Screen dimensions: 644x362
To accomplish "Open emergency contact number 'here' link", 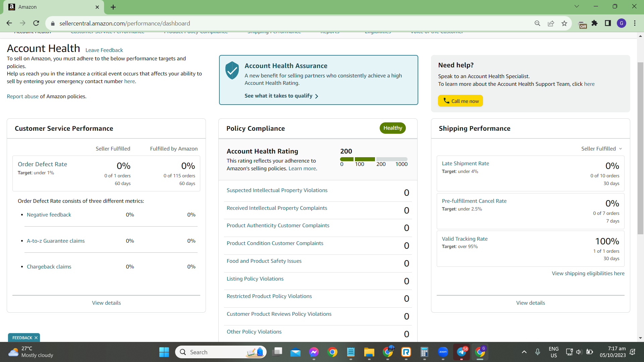I will [x=129, y=81].
